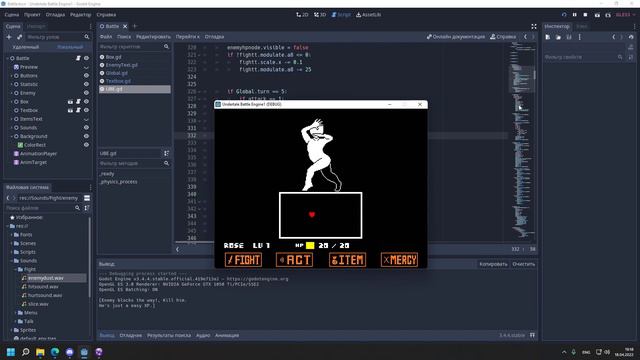Add a new node with plus icon
Viewport: 640px width, 360px height.
(x=9, y=37)
